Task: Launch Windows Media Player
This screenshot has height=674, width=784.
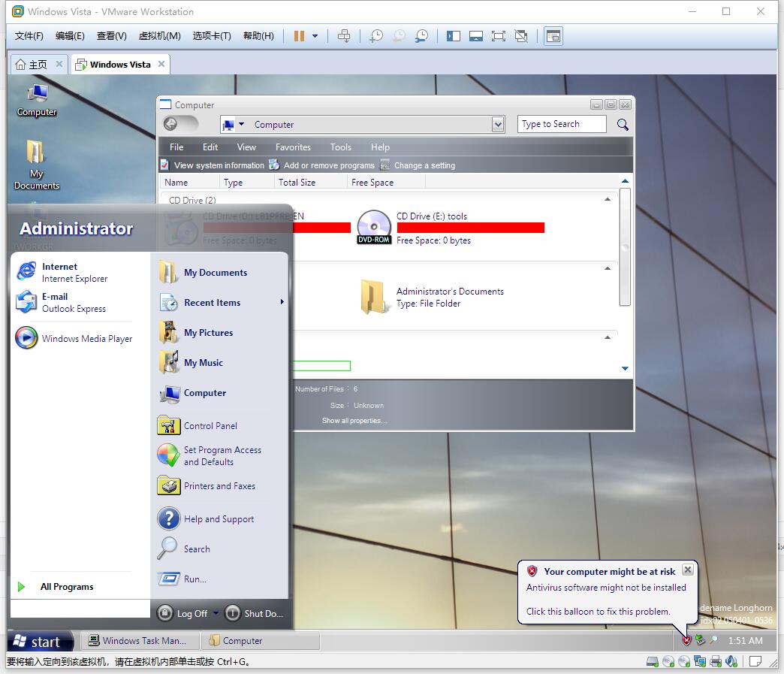Action: pyautogui.click(x=74, y=338)
